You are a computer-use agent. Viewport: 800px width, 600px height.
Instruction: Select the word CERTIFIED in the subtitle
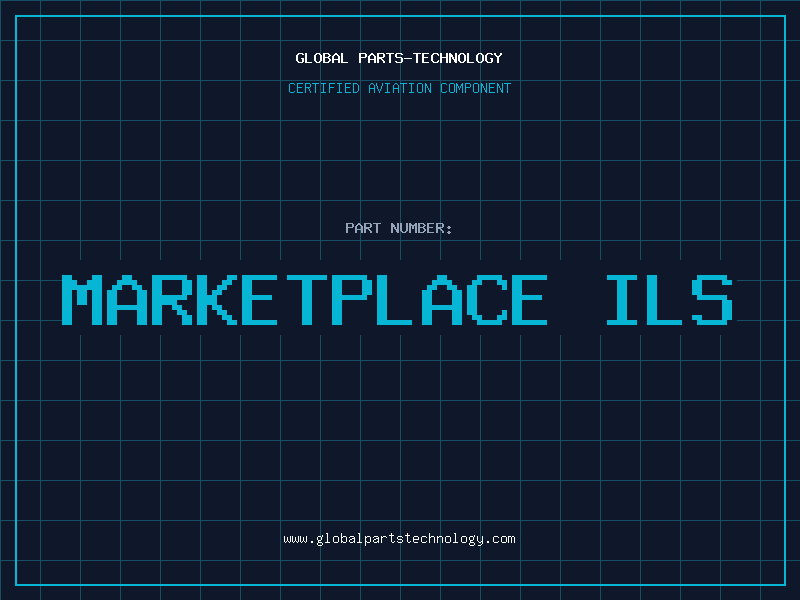click(325, 88)
